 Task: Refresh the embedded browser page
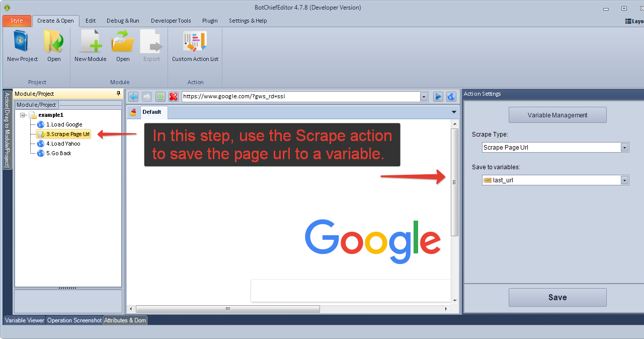point(160,97)
